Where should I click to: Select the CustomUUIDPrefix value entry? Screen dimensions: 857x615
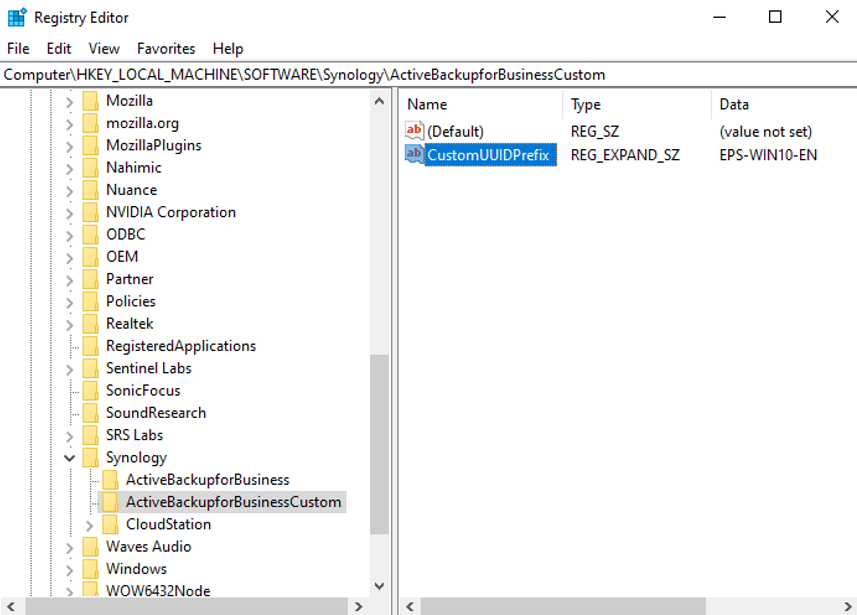pyautogui.click(x=487, y=154)
